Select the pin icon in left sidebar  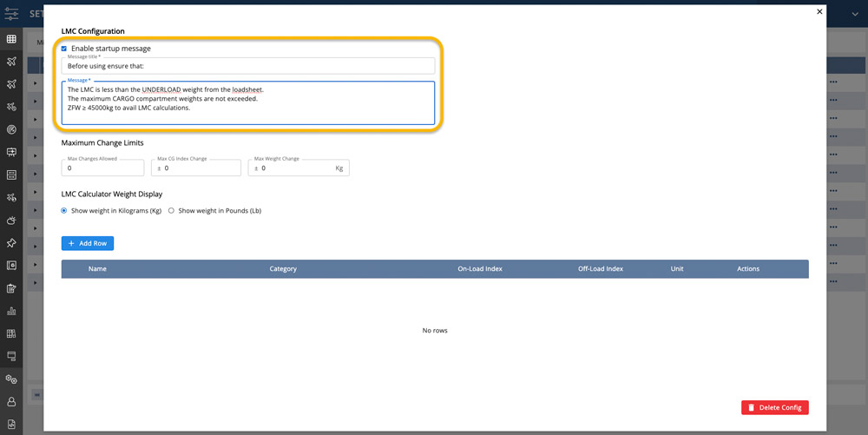point(11,243)
